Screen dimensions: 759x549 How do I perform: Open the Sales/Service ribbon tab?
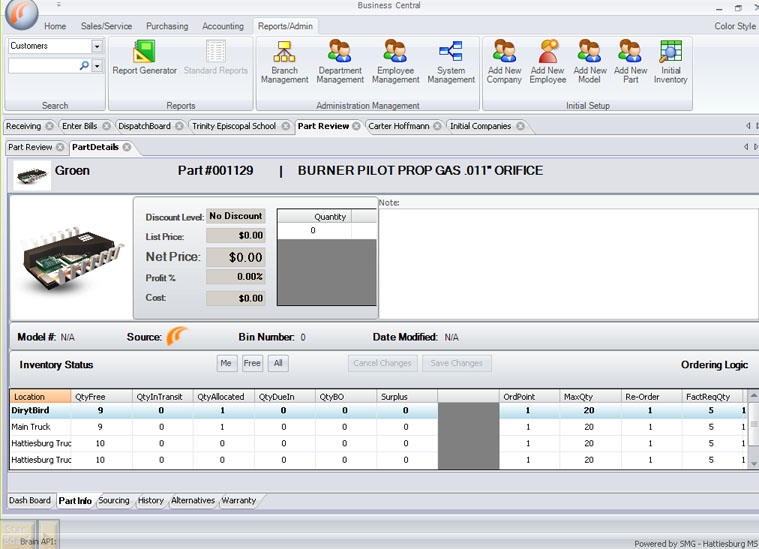(106, 26)
